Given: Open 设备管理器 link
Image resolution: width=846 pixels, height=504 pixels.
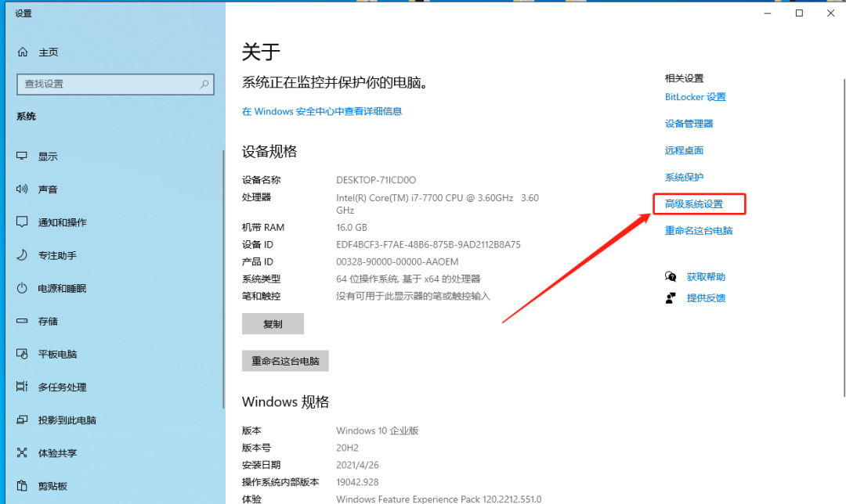Looking at the screenshot, I should click(x=689, y=124).
